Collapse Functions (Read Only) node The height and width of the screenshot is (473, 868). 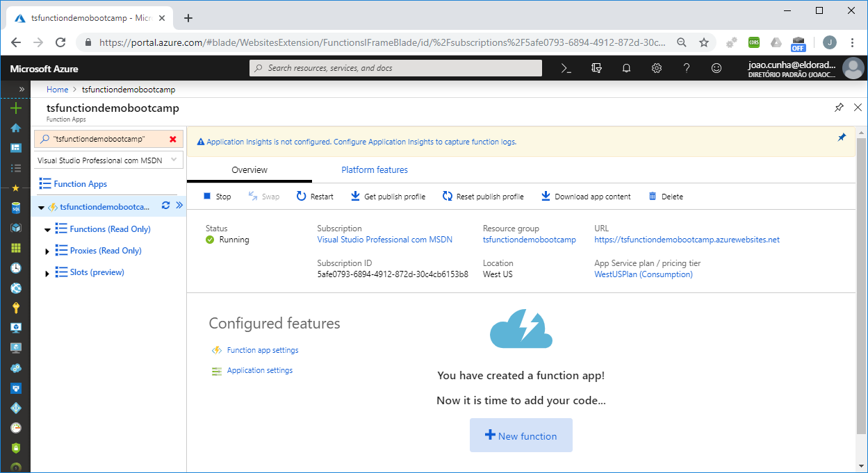[x=48, y=229]
